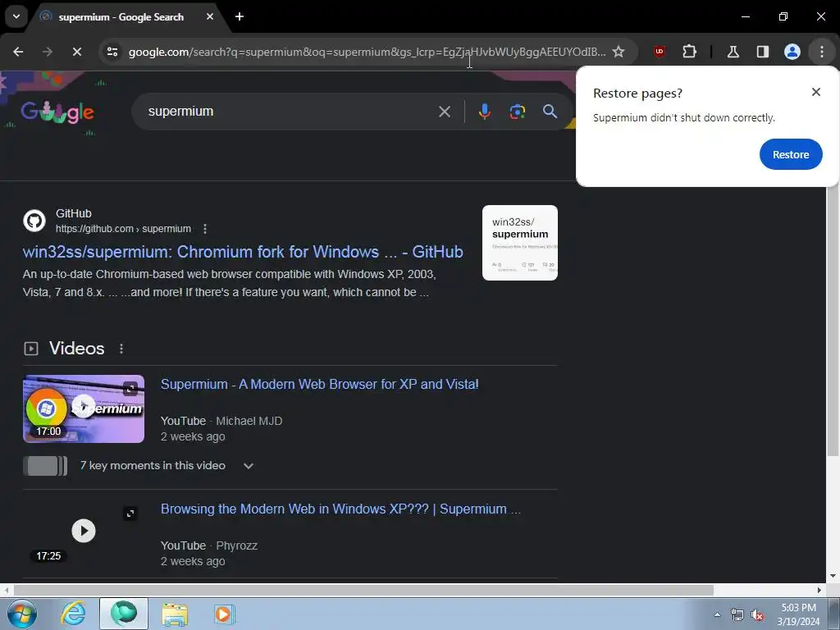This screenshot has width=840, height=630.
Task: Open the tab search dropdown
Action: pyautogui.click(x=16, y=16)
